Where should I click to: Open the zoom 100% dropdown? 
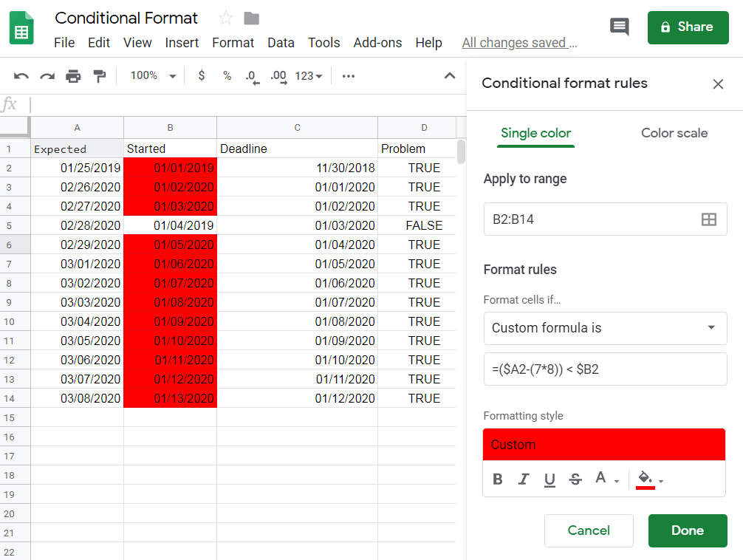point(153,75)
